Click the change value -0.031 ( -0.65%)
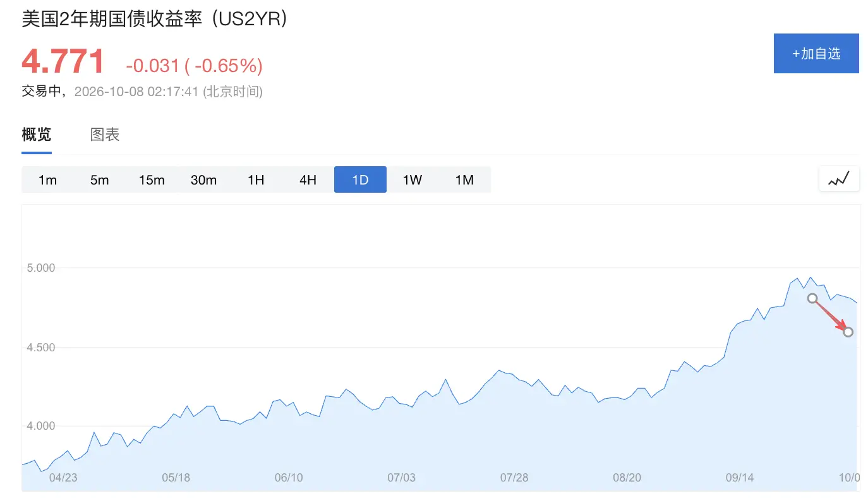Screen dimensions: 868x503 (194, 66)
